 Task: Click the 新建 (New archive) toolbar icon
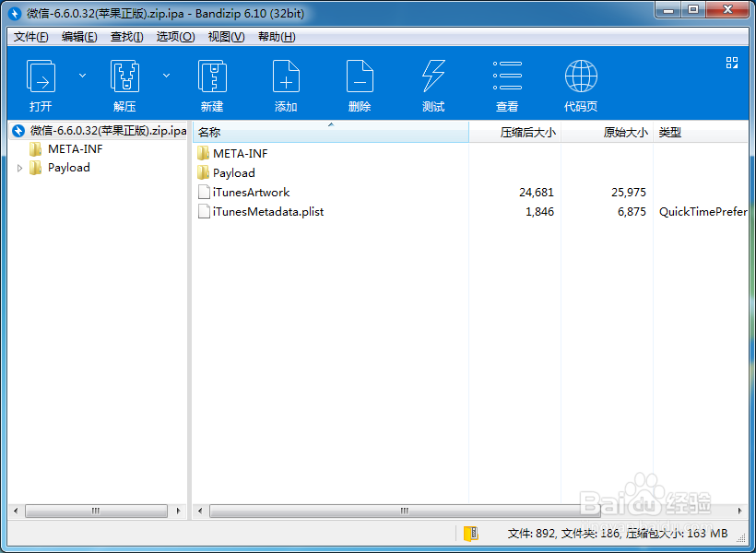click(x=212, y=76)
